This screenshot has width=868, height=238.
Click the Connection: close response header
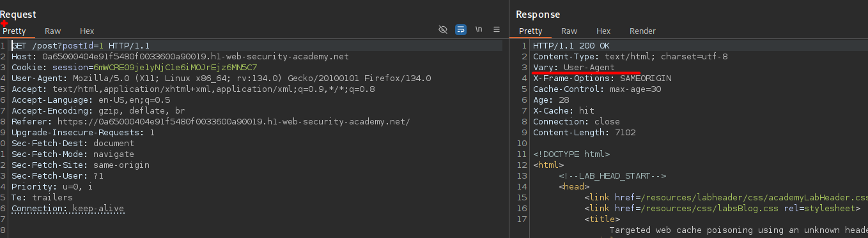(x=577, y=122)
